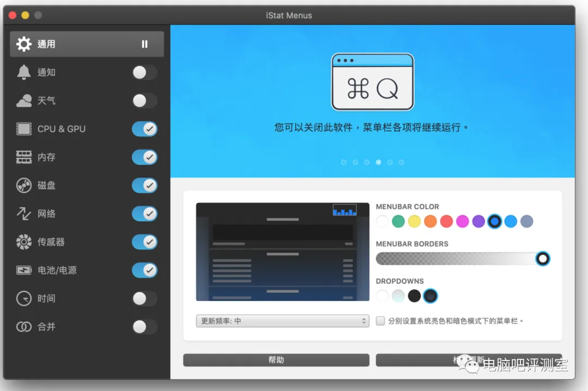This screenshot has width=588, height=391.
Task: Click the menubar borders slider handle
Action: tap(542, 259)
